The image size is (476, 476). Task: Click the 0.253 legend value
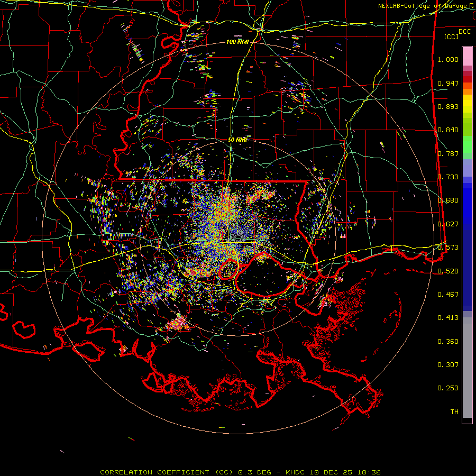[448, 388]
